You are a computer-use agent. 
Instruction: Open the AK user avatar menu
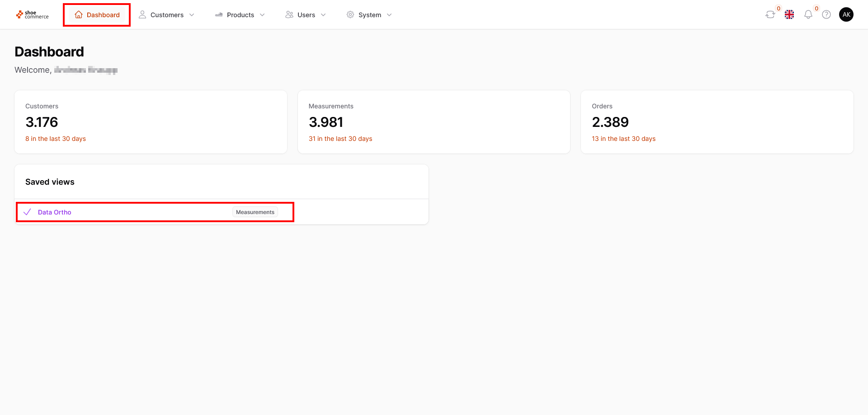click(846, 14)
